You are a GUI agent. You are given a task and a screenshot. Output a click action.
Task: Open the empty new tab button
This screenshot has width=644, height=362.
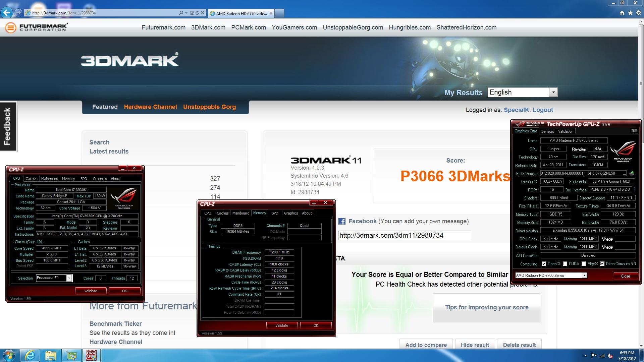click(x=279, y=13)
